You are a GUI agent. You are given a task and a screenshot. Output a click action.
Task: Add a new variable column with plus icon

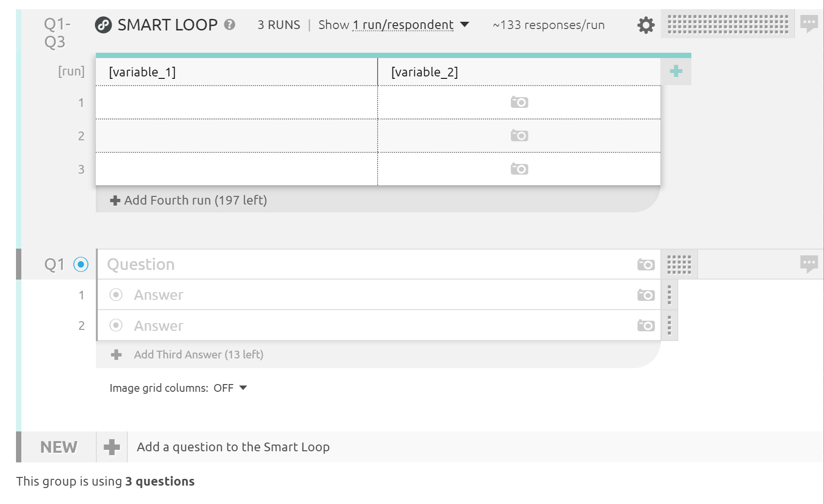[x=676, y=72]
